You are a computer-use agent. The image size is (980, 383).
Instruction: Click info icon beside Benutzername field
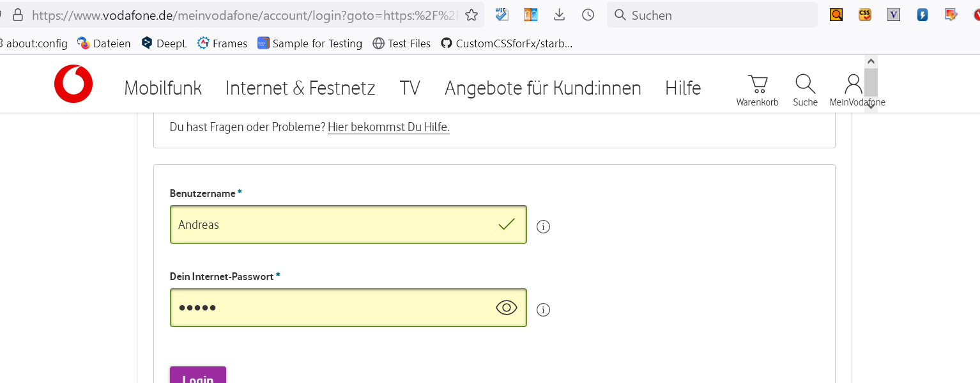(x=544, y=226)
